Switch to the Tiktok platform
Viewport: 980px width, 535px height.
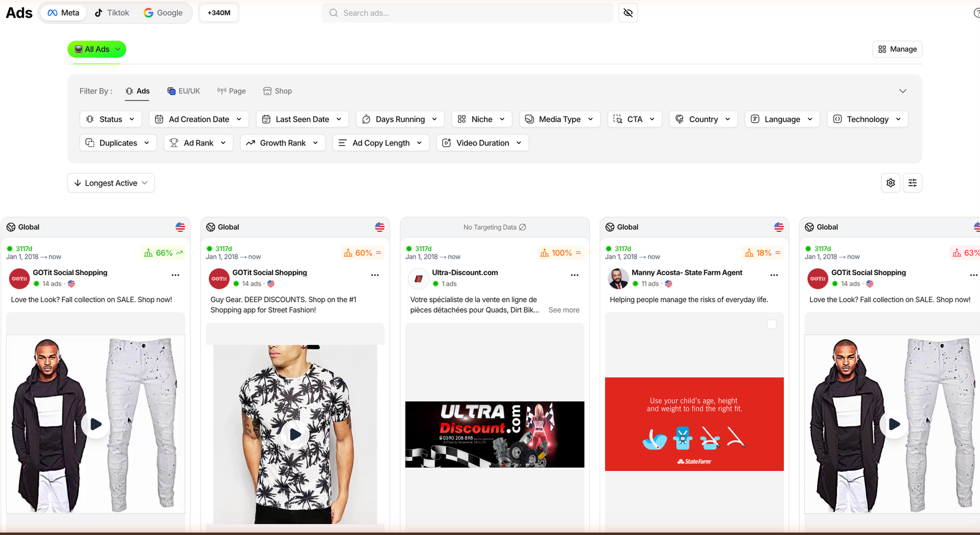coord(112,13)
